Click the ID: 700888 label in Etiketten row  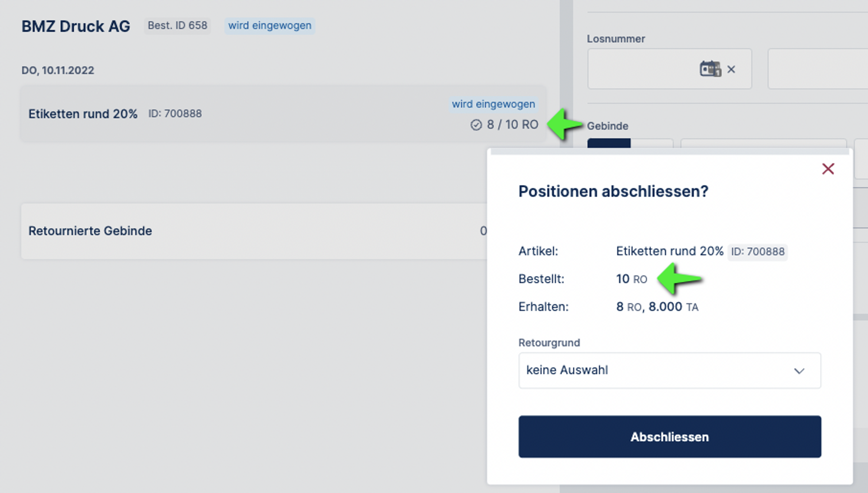175,114
